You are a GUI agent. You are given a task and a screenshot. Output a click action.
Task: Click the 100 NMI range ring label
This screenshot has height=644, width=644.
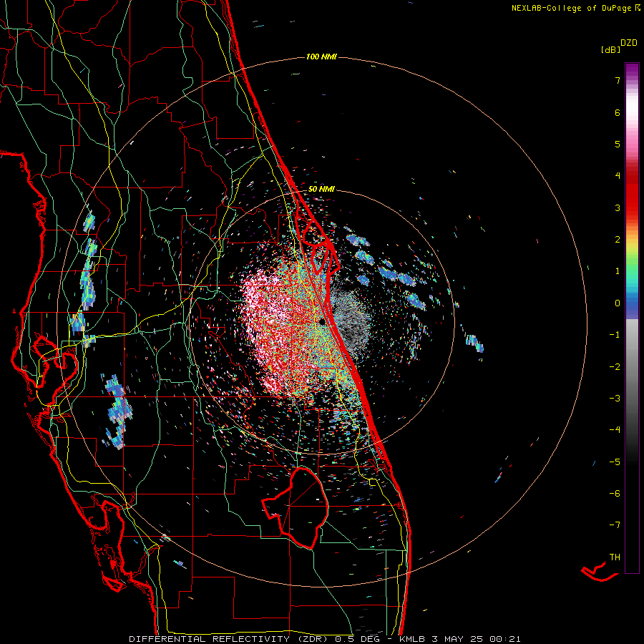pos(321,57)
